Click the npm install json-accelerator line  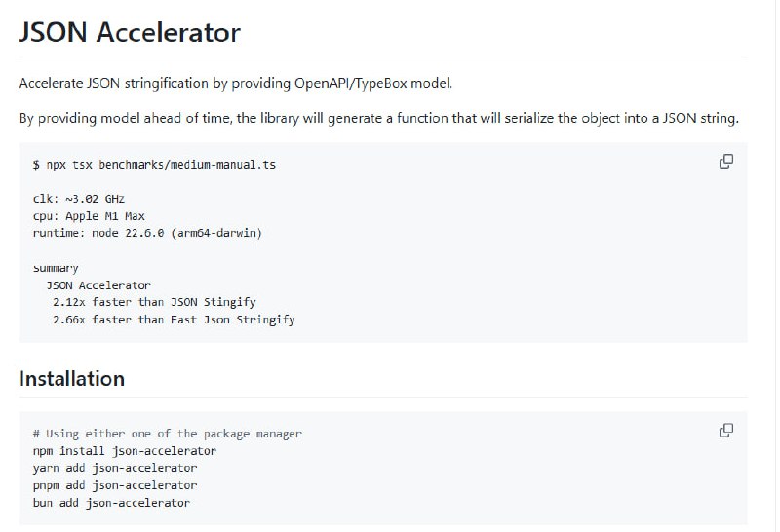pos(124,451)
